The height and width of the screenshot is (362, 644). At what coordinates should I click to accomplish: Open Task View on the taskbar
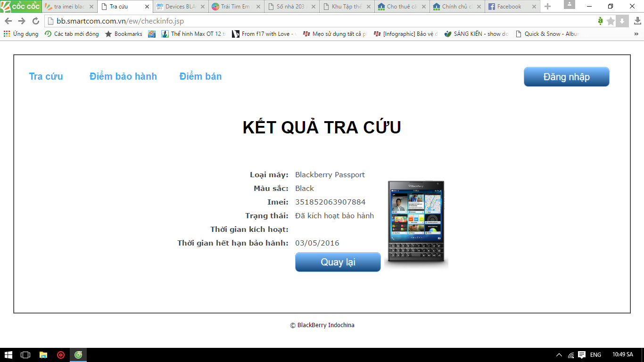(25, 355)
